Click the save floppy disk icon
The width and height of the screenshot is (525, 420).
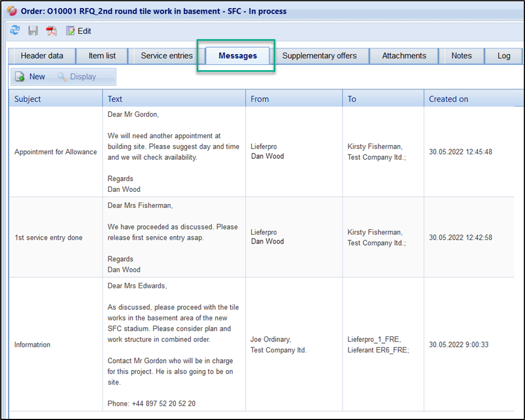pyautogui.click(x=33, y=31)
